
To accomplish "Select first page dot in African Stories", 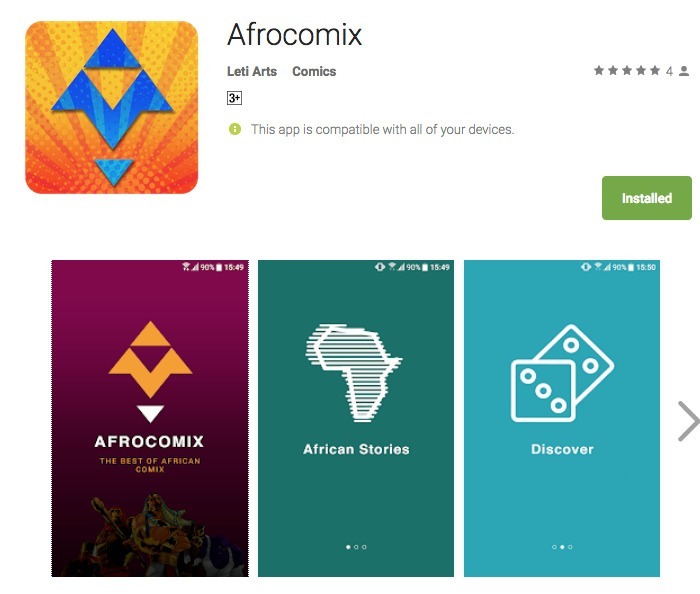I will tap(348, 547).
